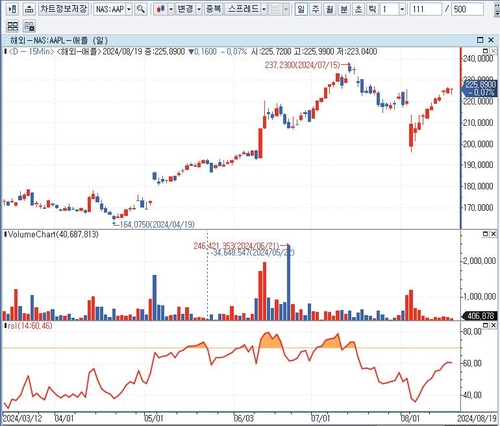500x426 pixels.
Task: Open the four-pane grid layout icon
Action: pyautogui.click(x=12, y=26)
